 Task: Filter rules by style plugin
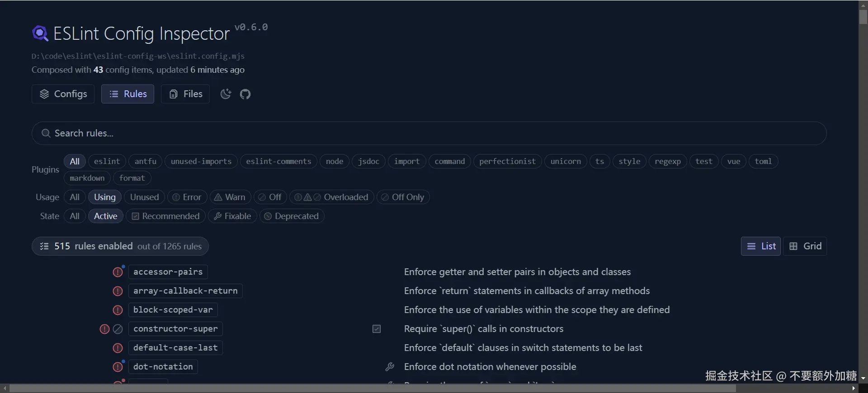629,161
